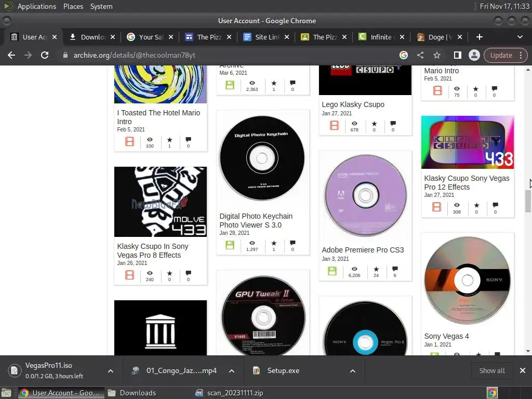
Task: Click the clock showing Fri Nov 17
Action: point(504,6)
